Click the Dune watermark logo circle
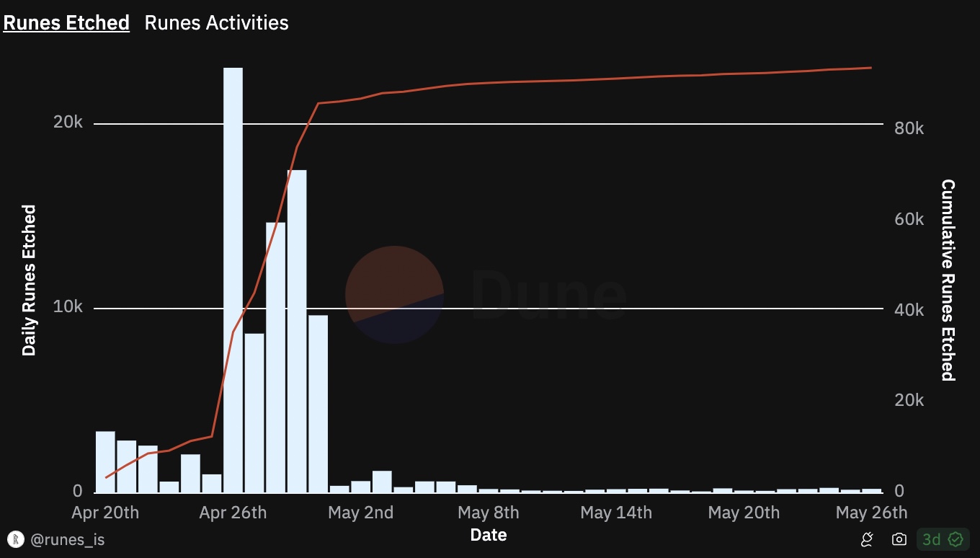Viewport: 980px width, 558px height. coord(394,294)
